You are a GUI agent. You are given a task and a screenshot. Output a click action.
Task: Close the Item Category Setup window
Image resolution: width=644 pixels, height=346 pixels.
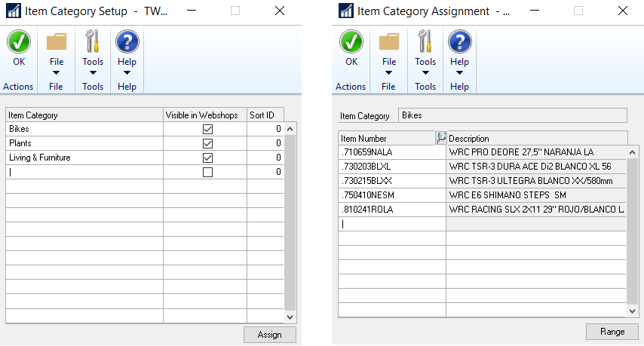[280, 11]
